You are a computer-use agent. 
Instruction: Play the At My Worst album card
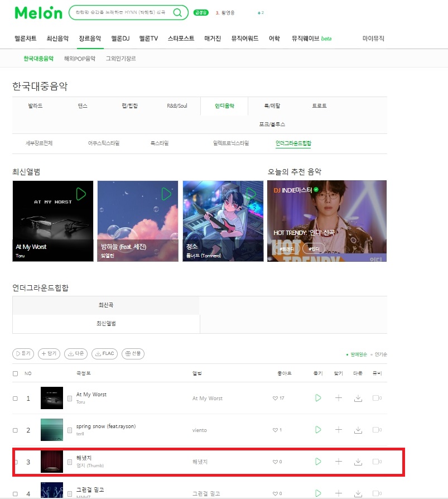[x=81, y=194]
